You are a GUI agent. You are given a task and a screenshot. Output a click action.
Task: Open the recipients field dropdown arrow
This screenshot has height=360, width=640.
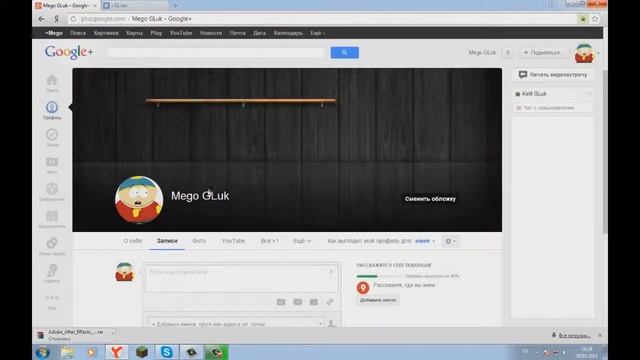[320, 324]
